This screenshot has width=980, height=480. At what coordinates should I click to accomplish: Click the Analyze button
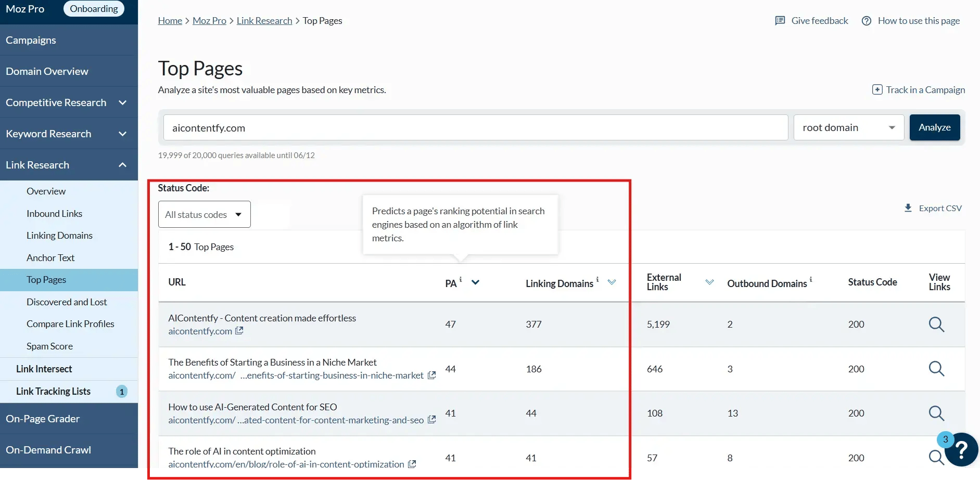[935, 127]
